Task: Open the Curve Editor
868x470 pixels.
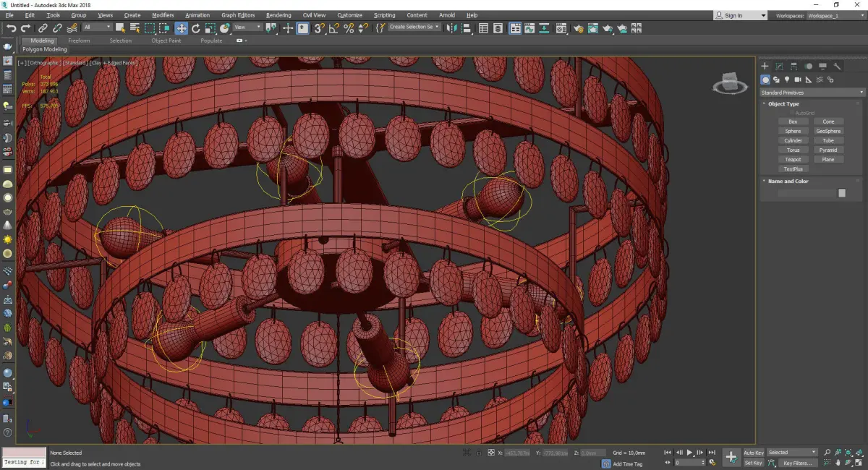Action: click(x=530, y=28)
